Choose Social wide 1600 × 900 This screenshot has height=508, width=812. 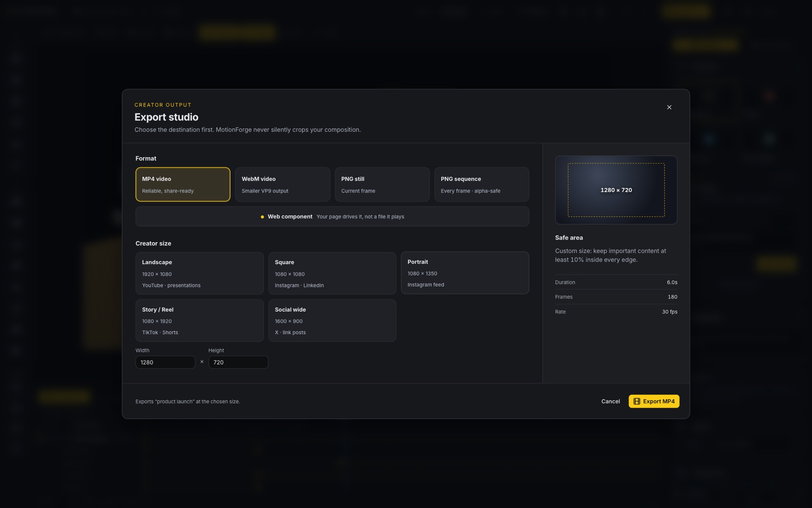(332, 320)
